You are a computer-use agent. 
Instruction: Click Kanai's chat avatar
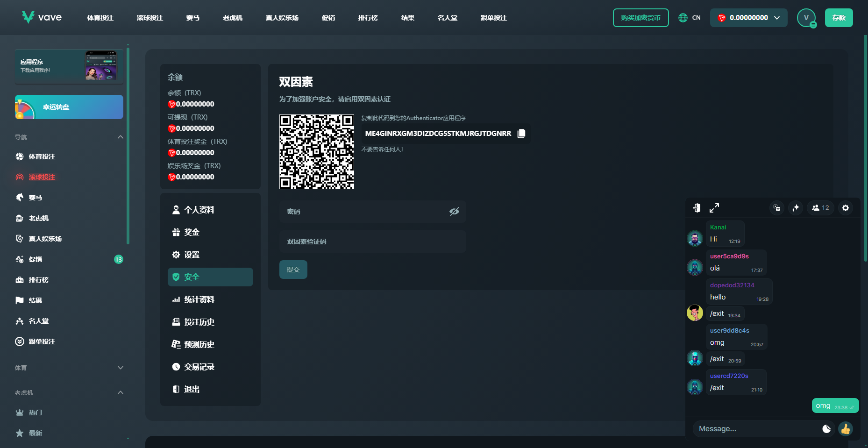pos(695,238)
